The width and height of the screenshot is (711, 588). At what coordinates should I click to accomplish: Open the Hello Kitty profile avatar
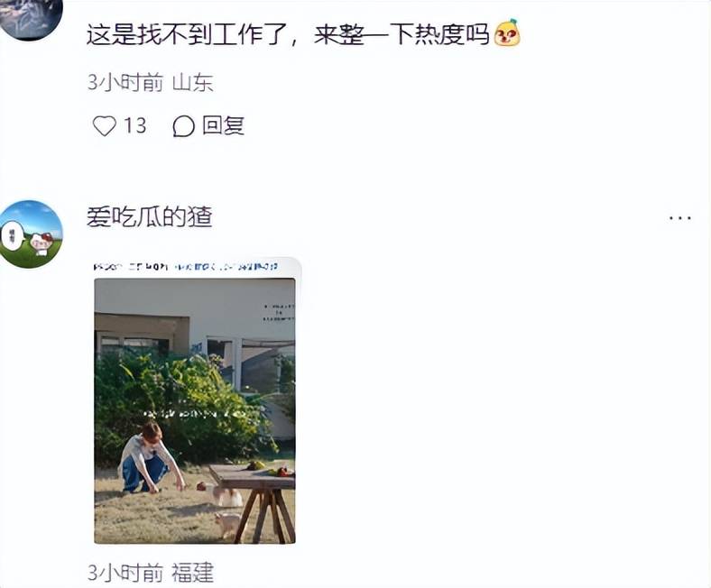31,234
